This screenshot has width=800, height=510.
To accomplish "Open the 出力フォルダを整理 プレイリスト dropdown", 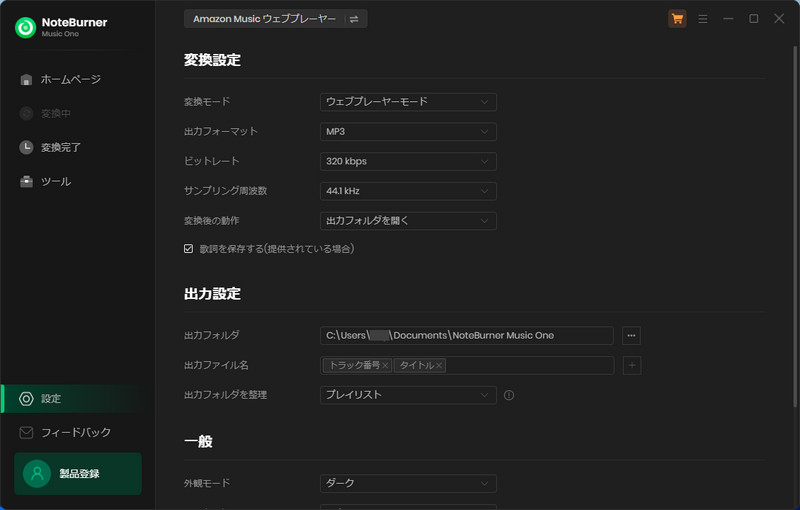I will point(408,395).
